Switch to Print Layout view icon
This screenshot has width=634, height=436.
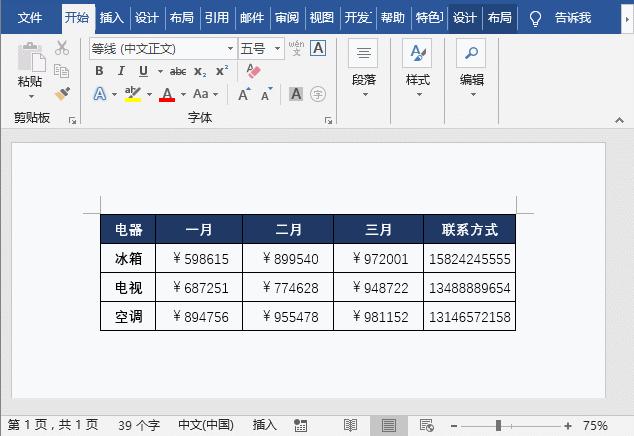(389, 425)
